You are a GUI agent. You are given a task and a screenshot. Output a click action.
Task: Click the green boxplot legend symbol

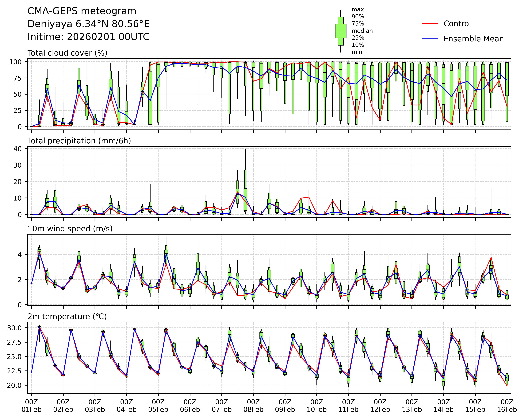[341, 31]
